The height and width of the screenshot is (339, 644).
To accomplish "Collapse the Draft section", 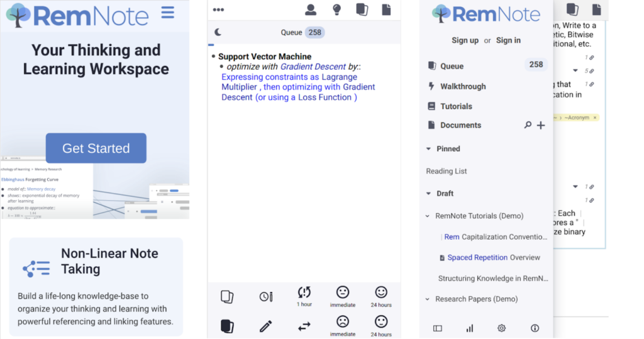I will click(428, 193).
